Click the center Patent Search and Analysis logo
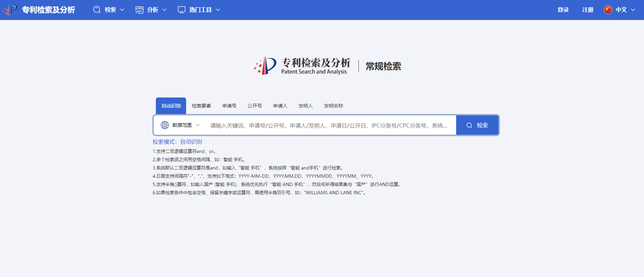The width and height of the screenshot is (644, 277). click(x=302, y=66)
